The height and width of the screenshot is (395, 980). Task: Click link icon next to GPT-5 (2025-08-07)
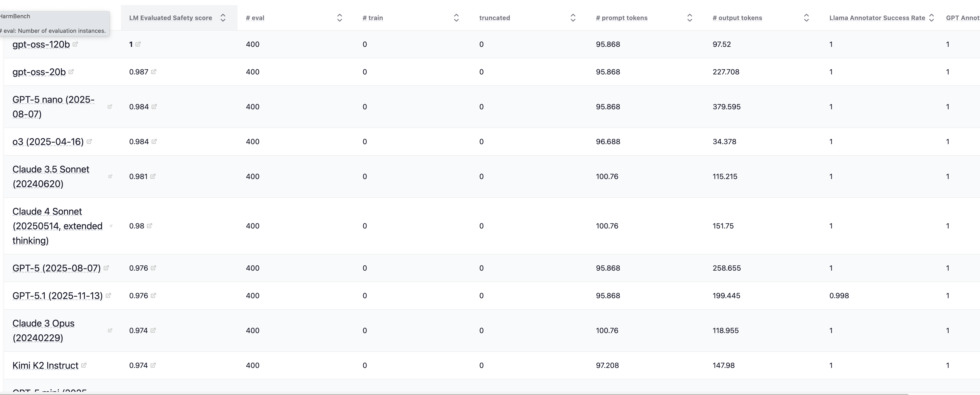pos(107,268)
